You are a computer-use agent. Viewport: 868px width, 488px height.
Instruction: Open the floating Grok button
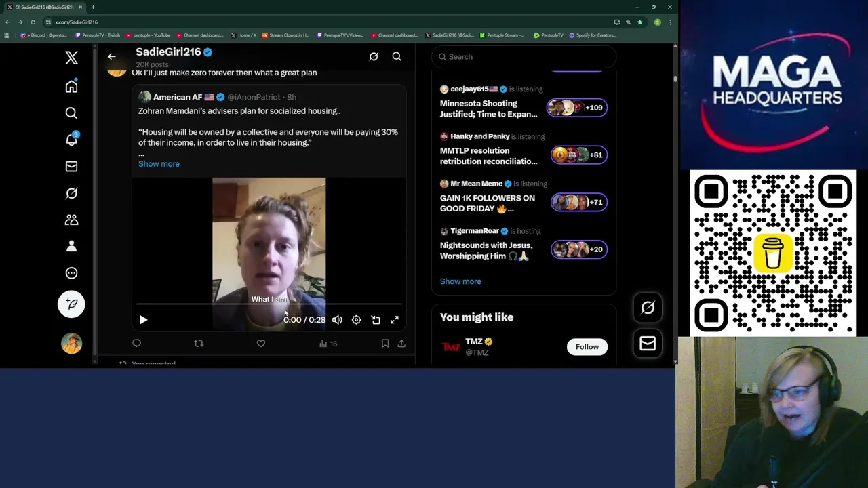coord(648,308)
